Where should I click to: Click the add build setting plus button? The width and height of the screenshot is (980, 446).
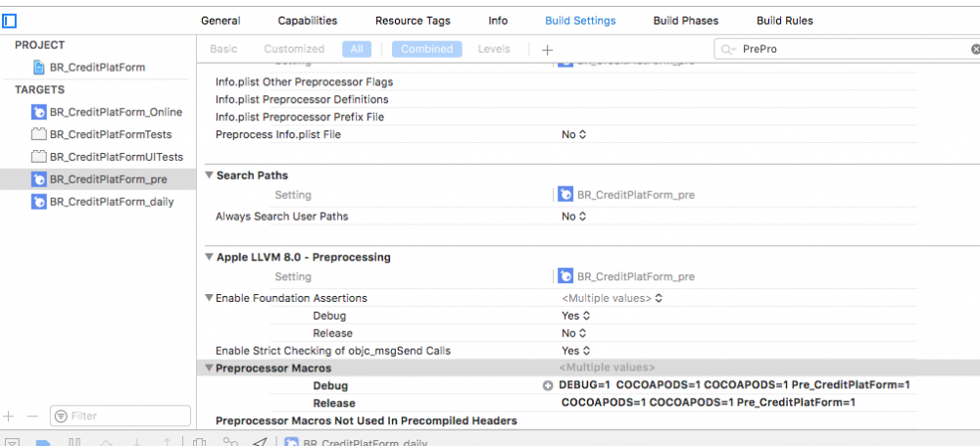[547, 49]
